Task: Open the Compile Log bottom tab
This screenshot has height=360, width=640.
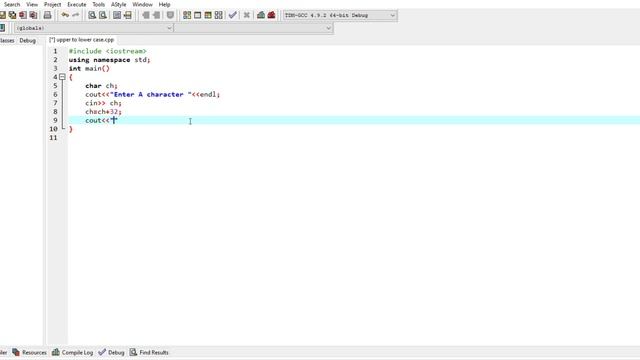Action: 73,352
